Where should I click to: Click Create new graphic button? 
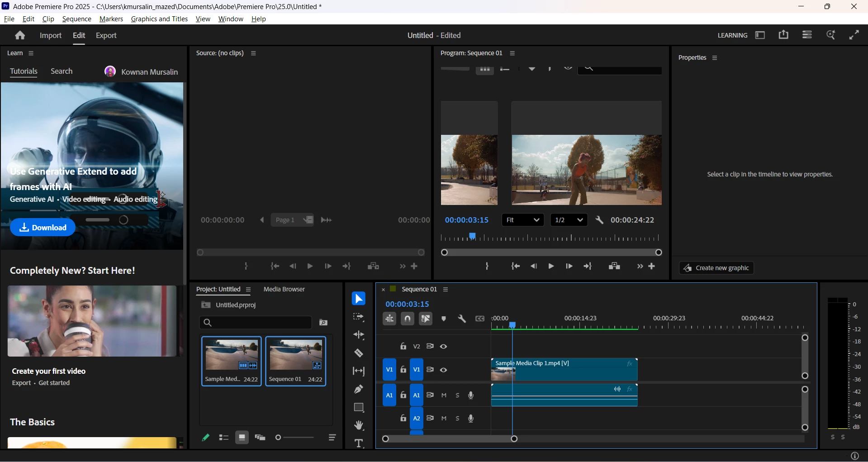716,268
